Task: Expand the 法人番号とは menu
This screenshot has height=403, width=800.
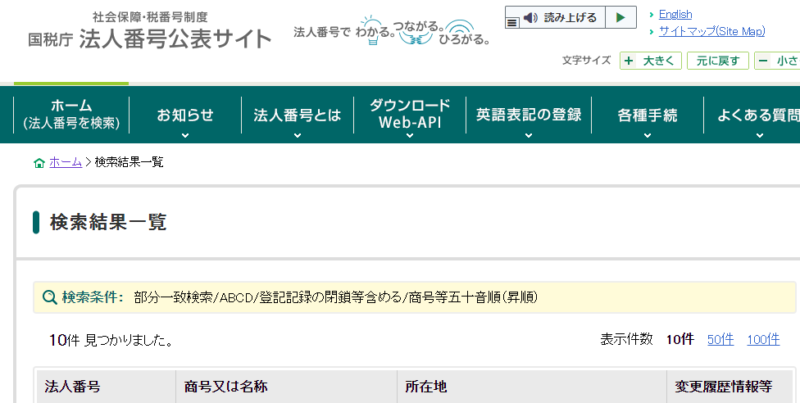Action: (297, 115)
